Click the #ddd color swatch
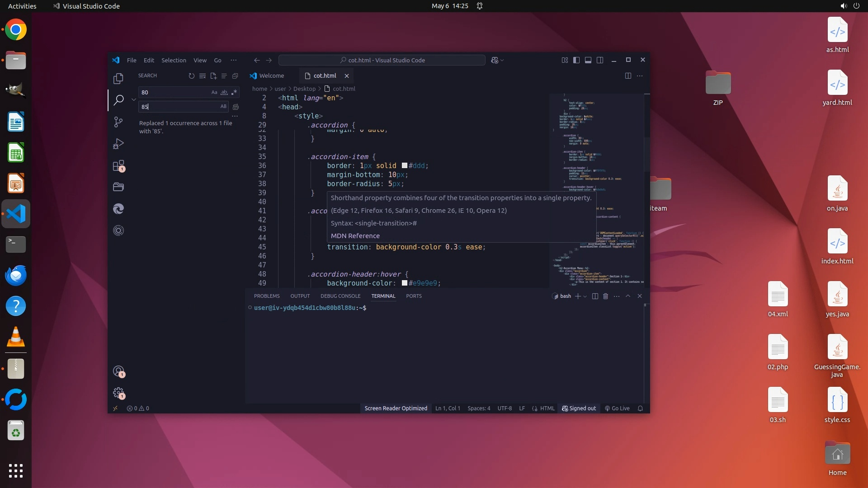Image resolution: width=868 pixels, height=488 pixels. point(405,166)
